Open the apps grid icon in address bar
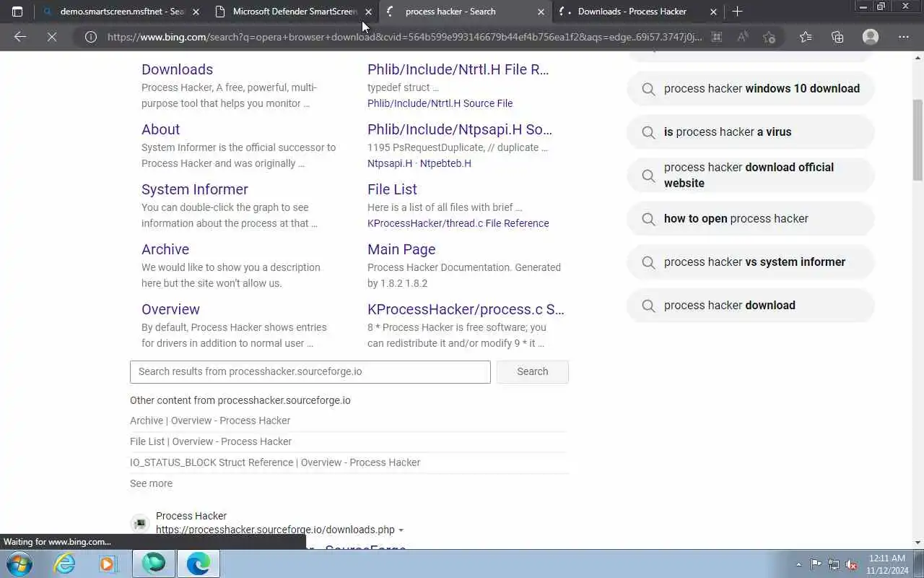This screenshot has height=578, width=924. (716, 37)
